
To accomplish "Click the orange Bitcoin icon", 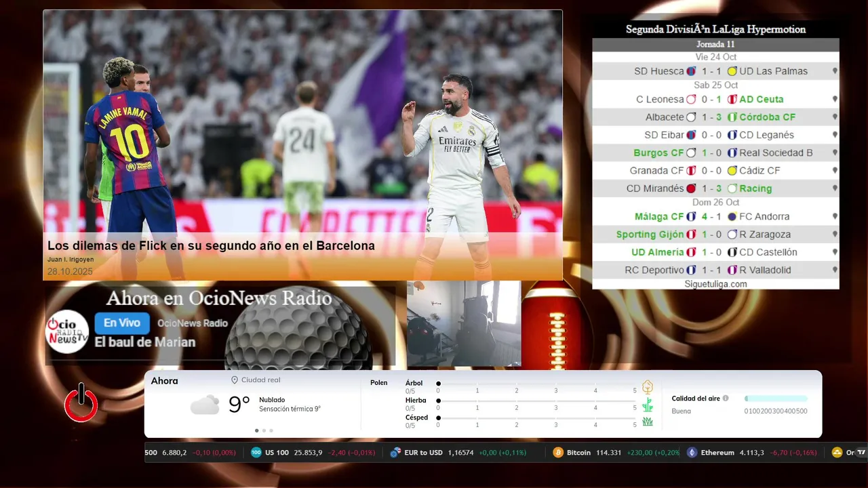I will (x=558, y=453).
